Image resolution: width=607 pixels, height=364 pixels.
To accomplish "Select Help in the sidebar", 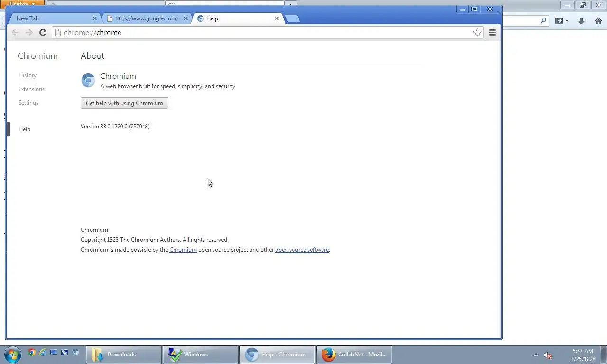I will (24, 129).
